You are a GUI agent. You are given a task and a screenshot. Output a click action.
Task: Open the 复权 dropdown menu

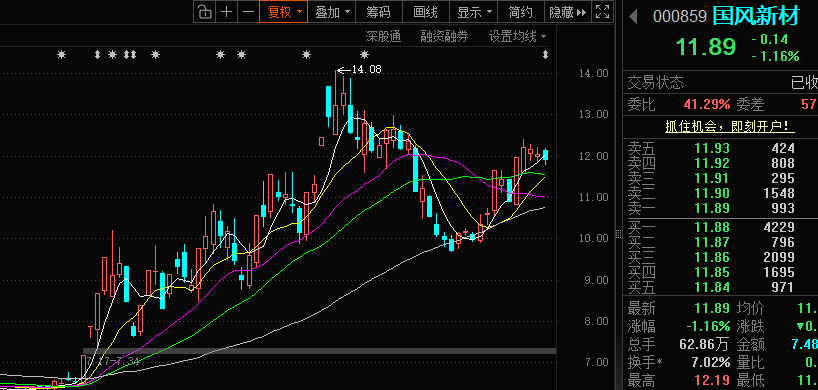point(284,12)
